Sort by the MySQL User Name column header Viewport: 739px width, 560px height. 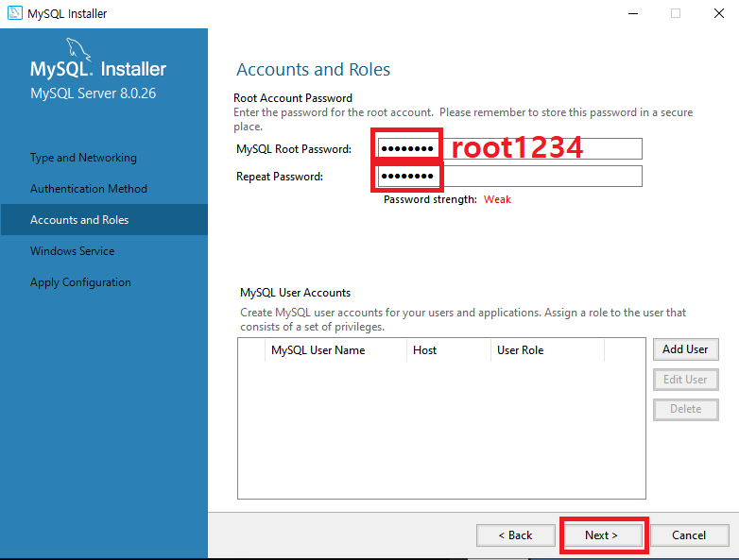click(x=335, y=350)
